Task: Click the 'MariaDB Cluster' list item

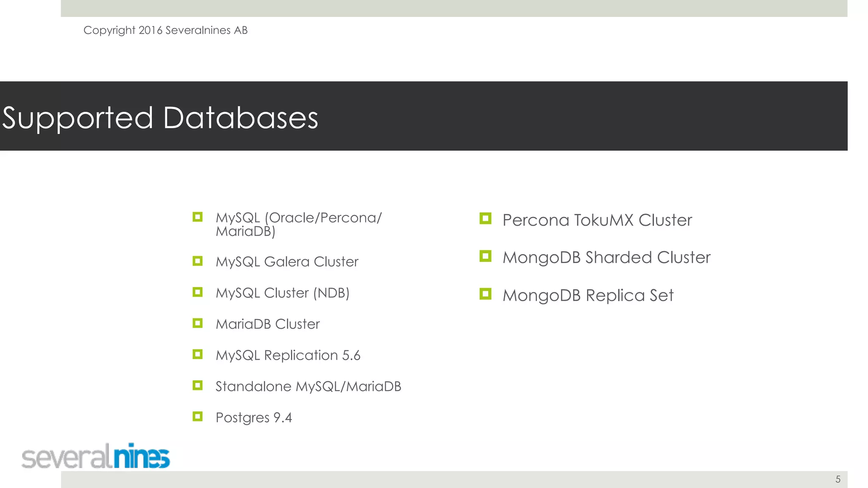Action: (x=267, y=324)
